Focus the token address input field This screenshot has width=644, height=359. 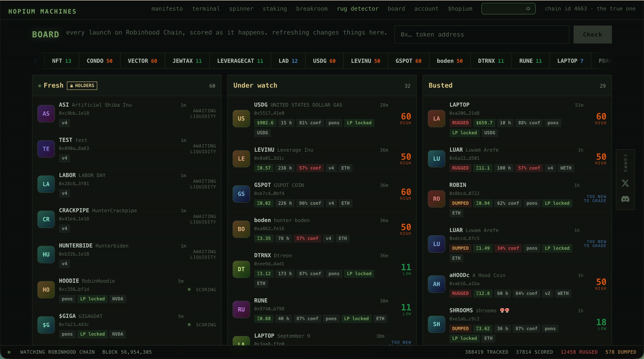[x=482, y=34]
